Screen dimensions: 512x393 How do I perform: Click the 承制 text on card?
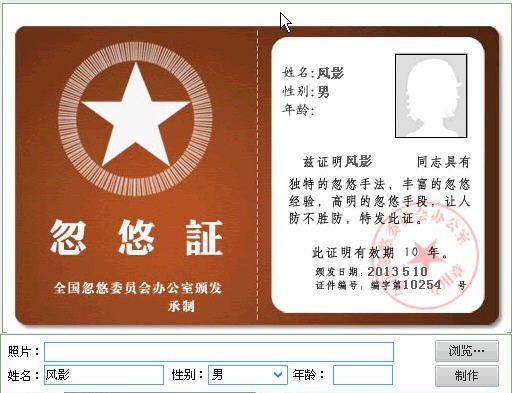click(181, 306)
